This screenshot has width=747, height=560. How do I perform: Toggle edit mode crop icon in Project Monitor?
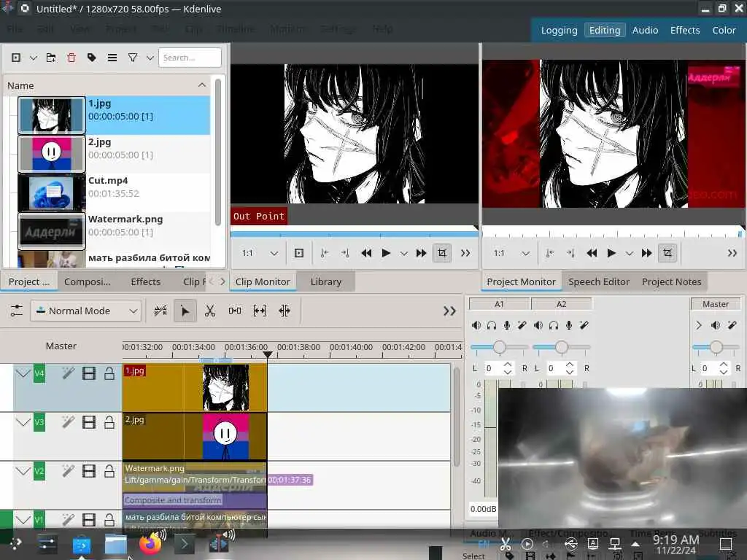click(667, 253)
